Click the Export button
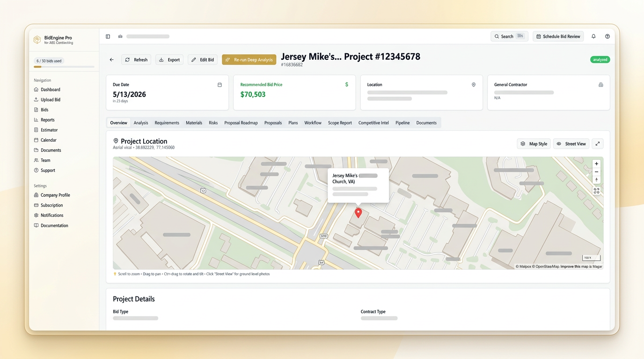Screen dimensions: 644x359 (x=169, y=60)
